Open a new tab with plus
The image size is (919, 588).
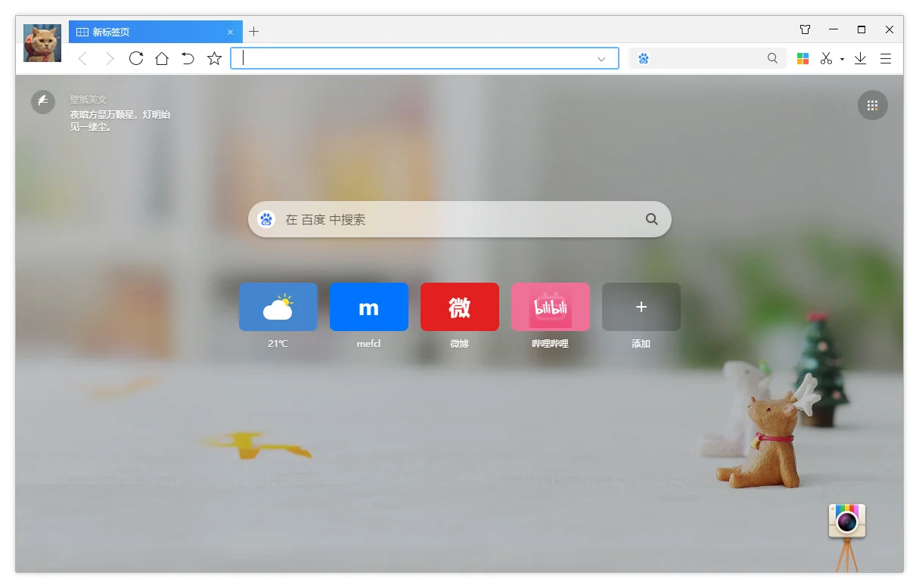[x=254, y=32]
